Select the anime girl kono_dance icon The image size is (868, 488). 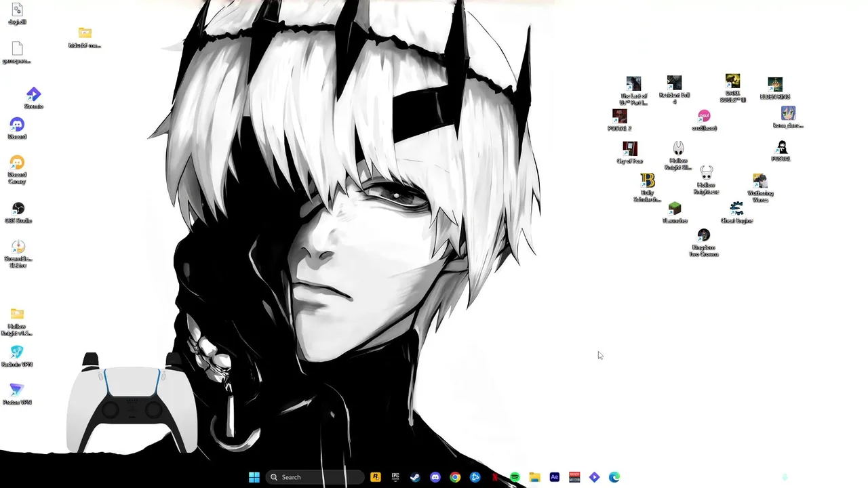pos(788,117)
